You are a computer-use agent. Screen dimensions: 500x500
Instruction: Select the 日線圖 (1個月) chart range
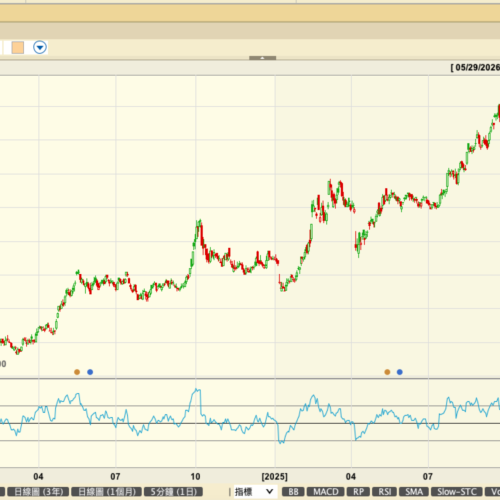107,492
